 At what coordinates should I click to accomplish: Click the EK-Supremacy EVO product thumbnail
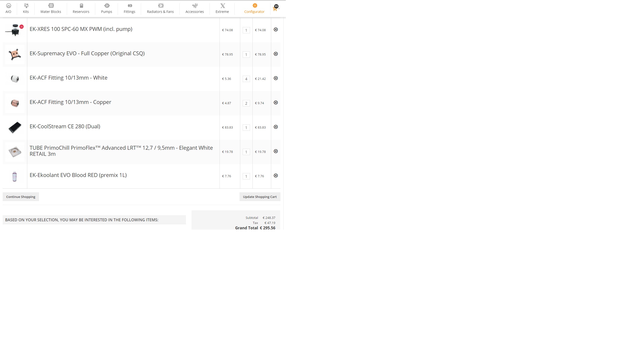[15, 54]
